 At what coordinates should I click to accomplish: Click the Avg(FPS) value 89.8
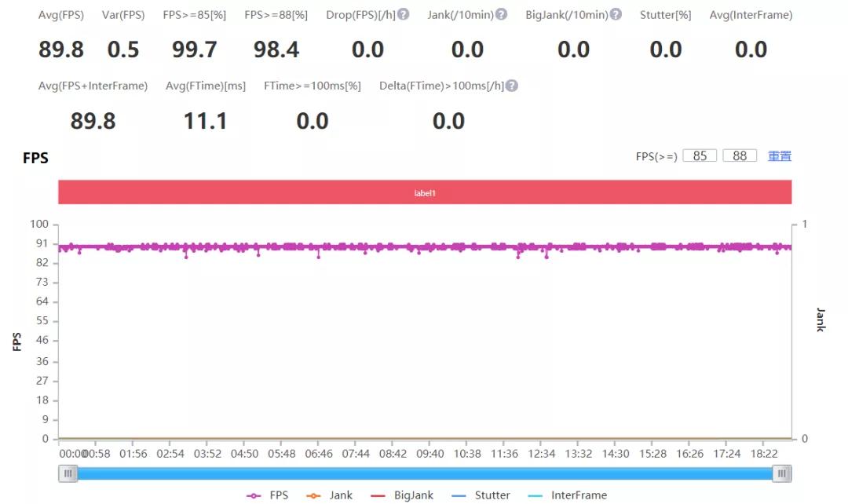[x=61, y=50]
